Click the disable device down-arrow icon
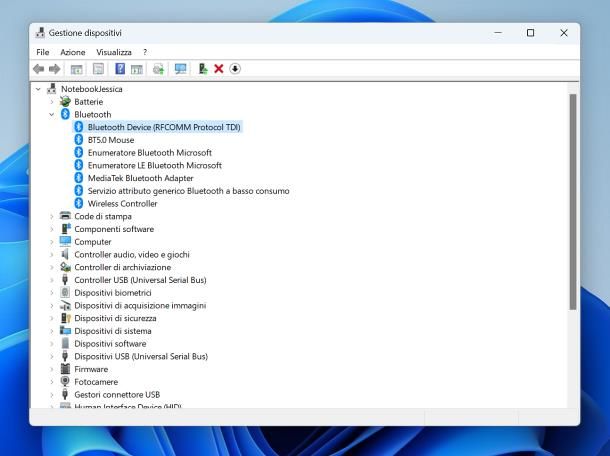Image resolution: width=610 pixels, height=456 pixels. click(x=235, y=69)
